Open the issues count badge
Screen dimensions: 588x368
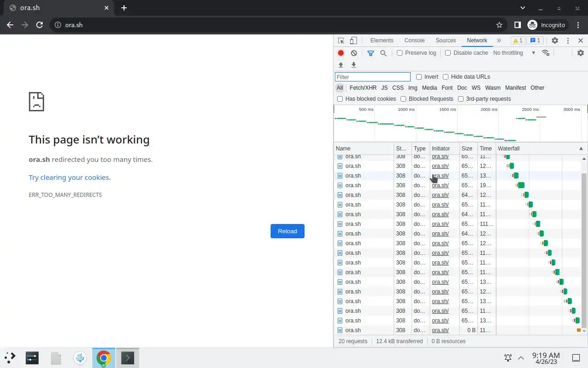tap(535, 40)
